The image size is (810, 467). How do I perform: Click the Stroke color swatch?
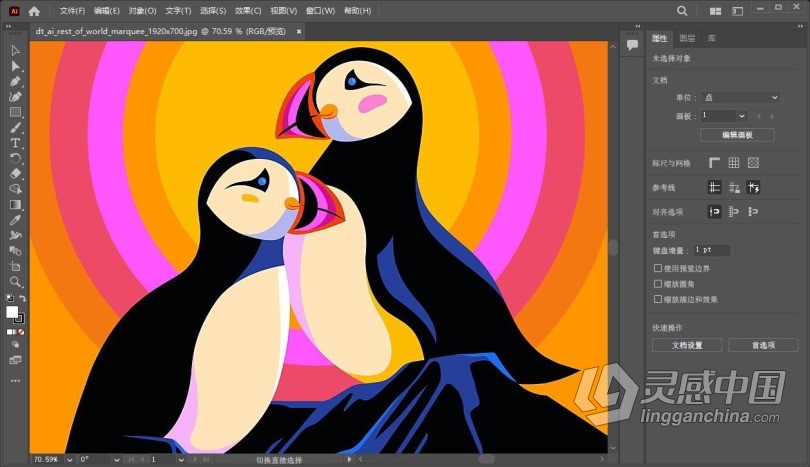coord(20,319)
